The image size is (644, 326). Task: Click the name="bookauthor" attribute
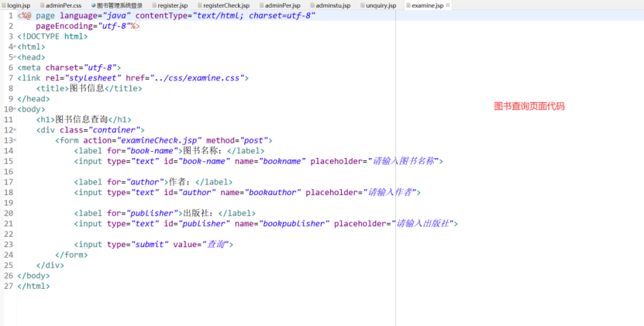261,193
